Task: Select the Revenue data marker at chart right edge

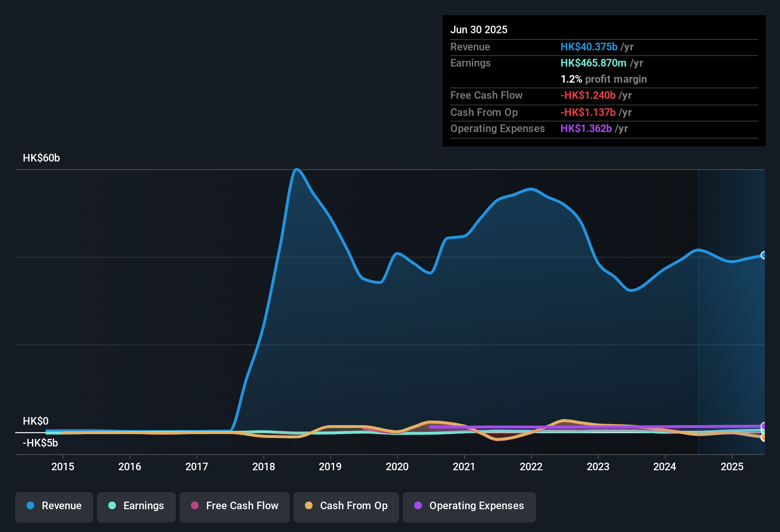Action: click(x=764, y=256)
